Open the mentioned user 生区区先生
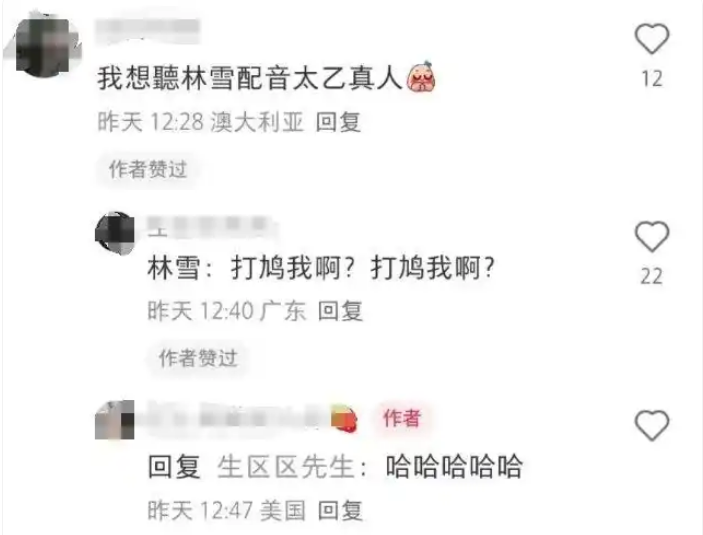The height and width of the screenshot is (535, 703). tap(286, 466)
